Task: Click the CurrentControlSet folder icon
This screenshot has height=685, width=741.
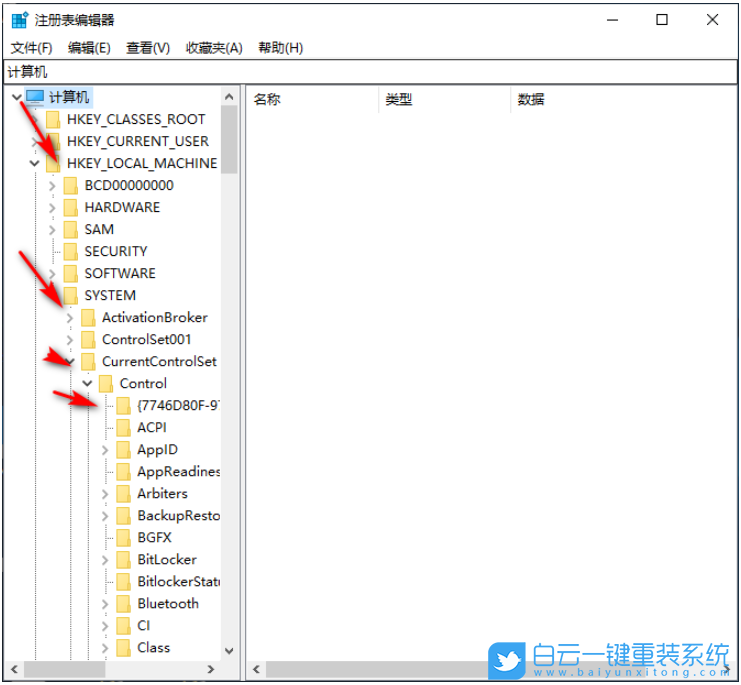Action: tap(88, 361)
